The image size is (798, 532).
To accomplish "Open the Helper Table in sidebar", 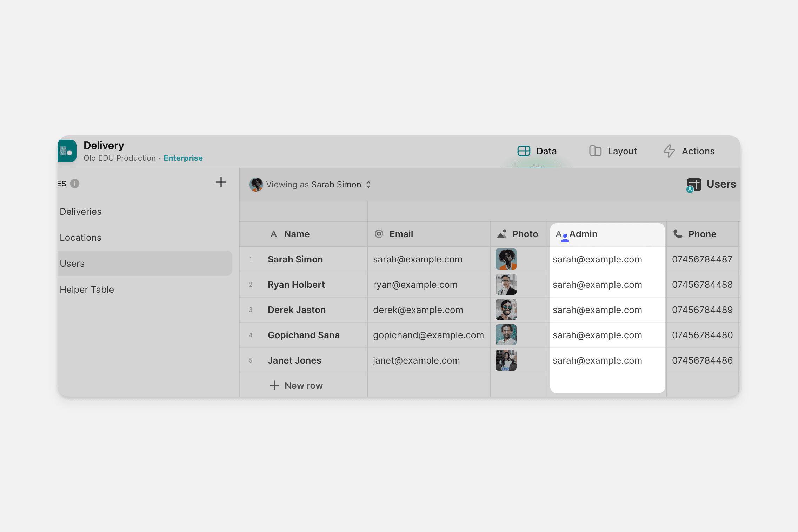I will tap(87, 290).
